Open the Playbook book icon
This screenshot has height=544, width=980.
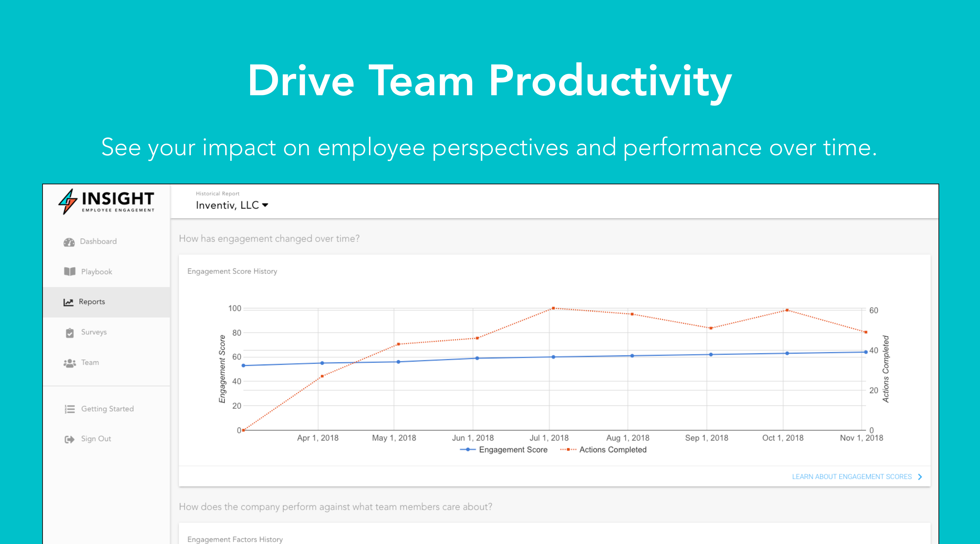[70, 272]
